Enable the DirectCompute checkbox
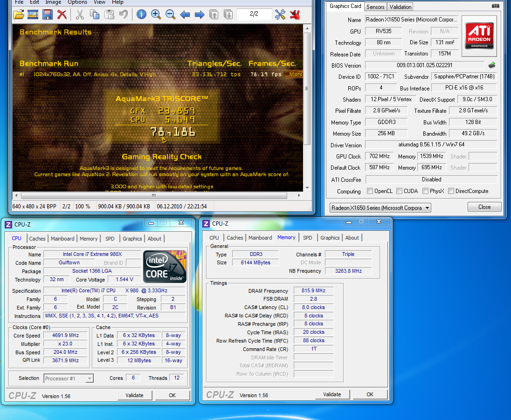The height and width of the screenshot is (420, 511). click(x=451, y=191)
